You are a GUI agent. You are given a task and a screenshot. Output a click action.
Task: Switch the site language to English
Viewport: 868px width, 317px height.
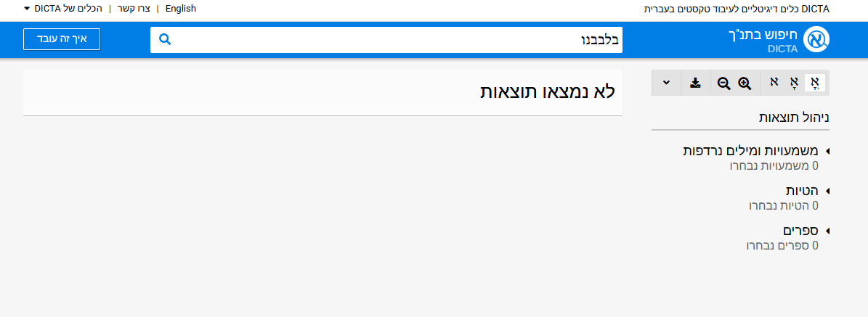[181, 9]
